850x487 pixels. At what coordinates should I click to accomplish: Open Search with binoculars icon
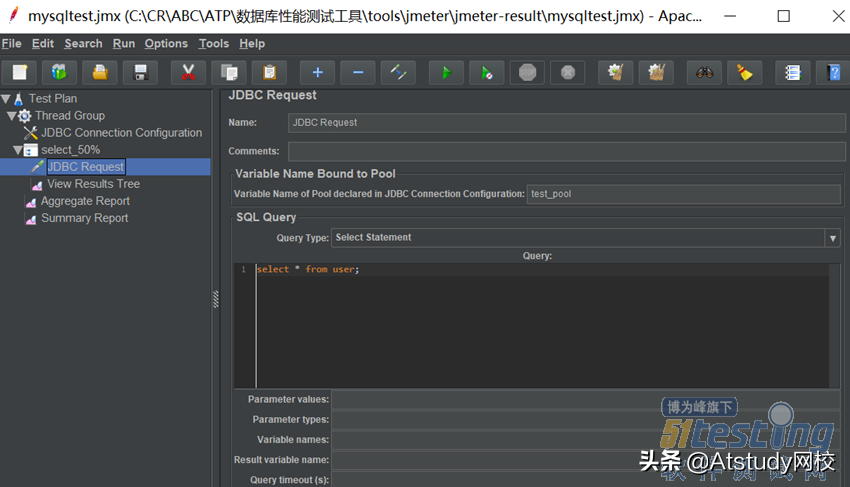[x=704, y=72]
